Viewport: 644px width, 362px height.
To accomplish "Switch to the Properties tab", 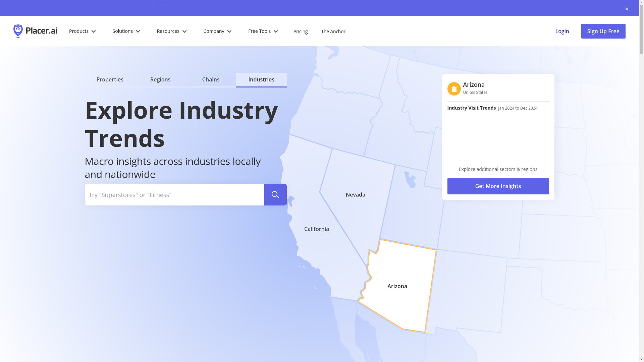I will 110,80.
